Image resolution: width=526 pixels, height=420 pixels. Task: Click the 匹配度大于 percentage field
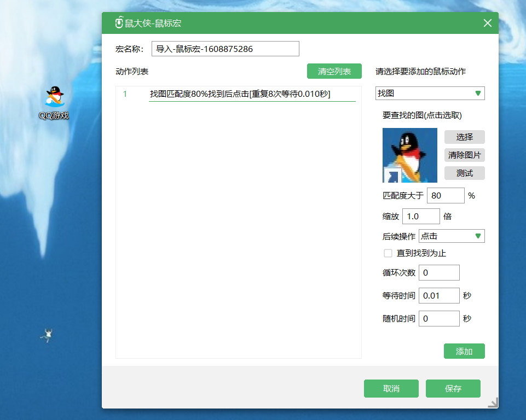click(445, 196)
